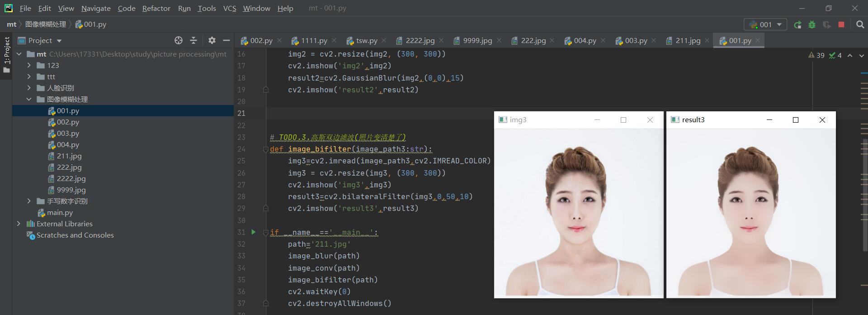Open Search Everywhere magnifier icon
Viewport: 868px width, 315px height.
(x=860, y=24)
